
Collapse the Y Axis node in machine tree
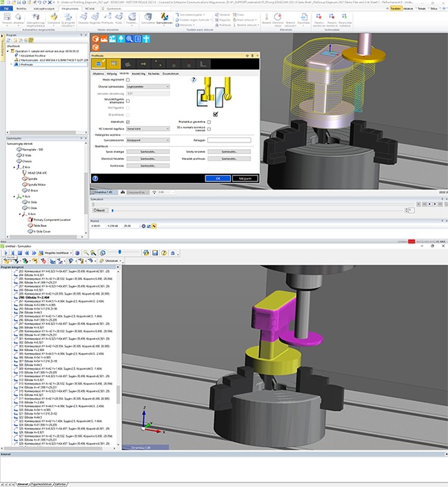pyautogui.click(x=14, y=197)
